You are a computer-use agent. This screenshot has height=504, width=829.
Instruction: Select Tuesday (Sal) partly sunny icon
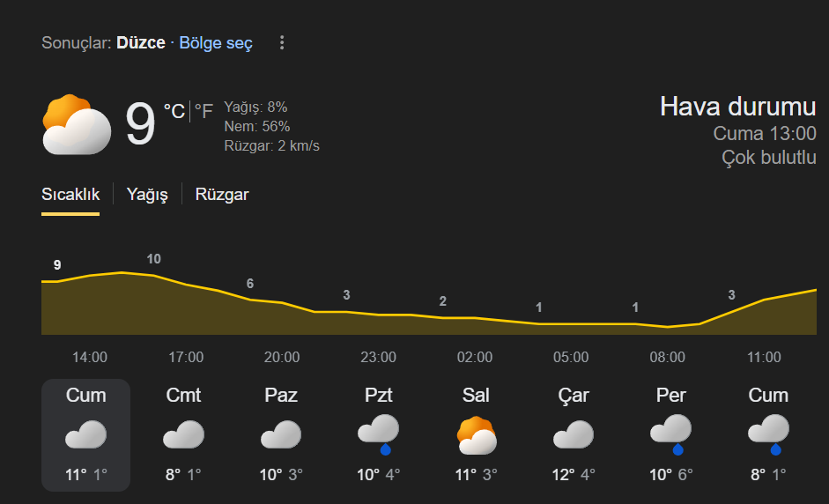[477, 434]
